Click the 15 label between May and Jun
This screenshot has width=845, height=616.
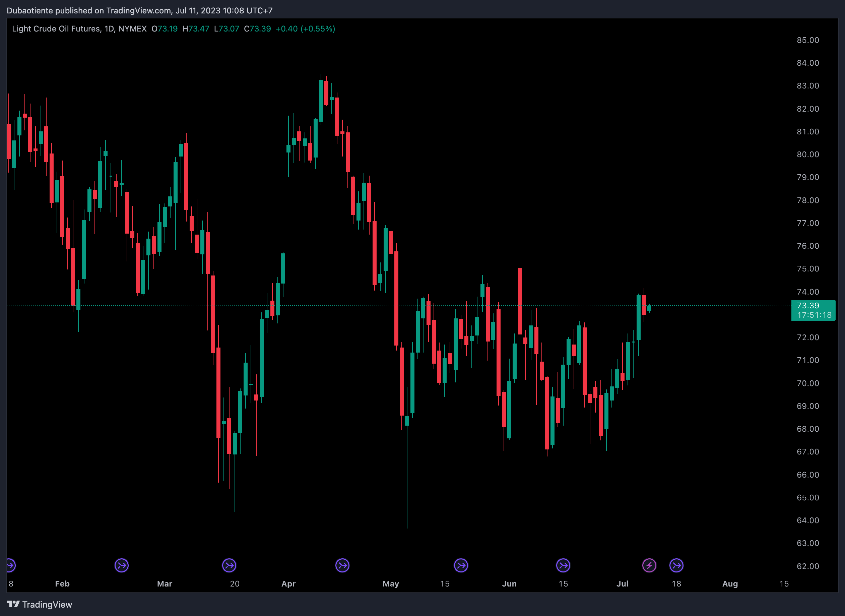coord(445,583)
